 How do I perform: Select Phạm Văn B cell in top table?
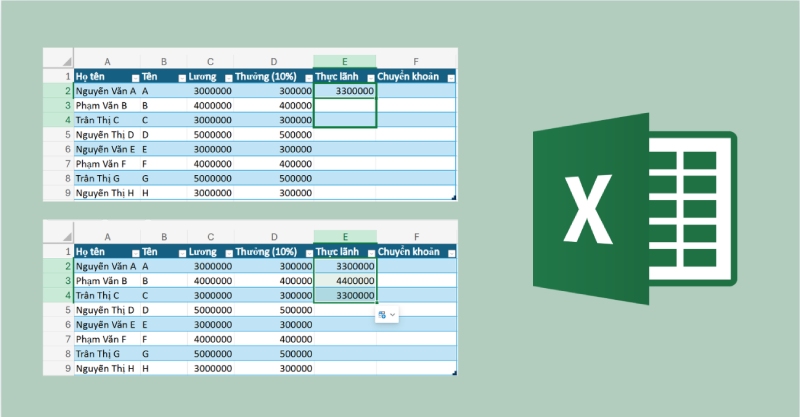[x=107, y=106]
